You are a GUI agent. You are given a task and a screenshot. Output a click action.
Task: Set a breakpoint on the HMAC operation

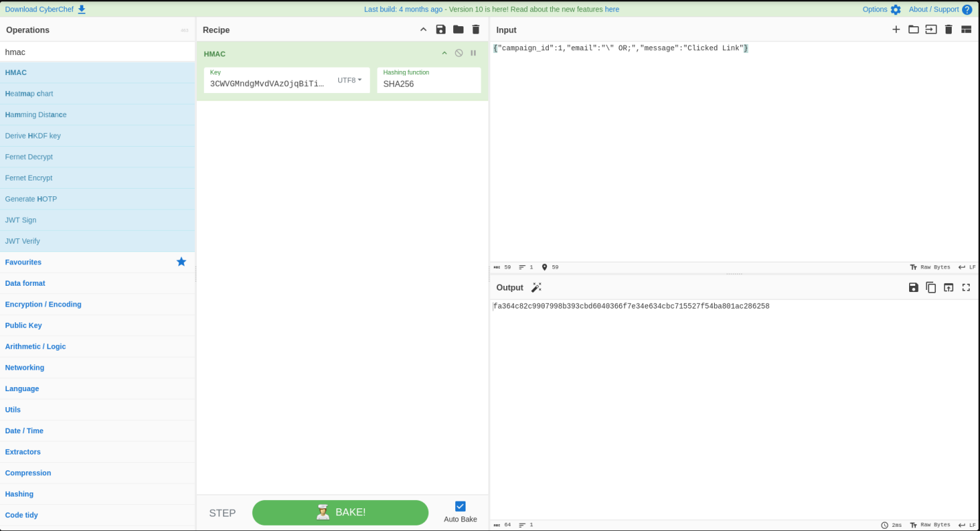(x=473, y=53)
